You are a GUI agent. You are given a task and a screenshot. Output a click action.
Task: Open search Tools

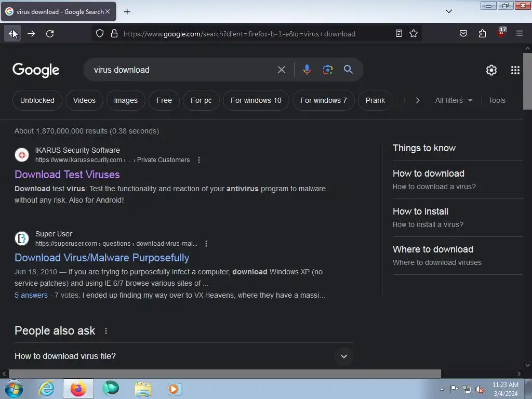(497, 100)
